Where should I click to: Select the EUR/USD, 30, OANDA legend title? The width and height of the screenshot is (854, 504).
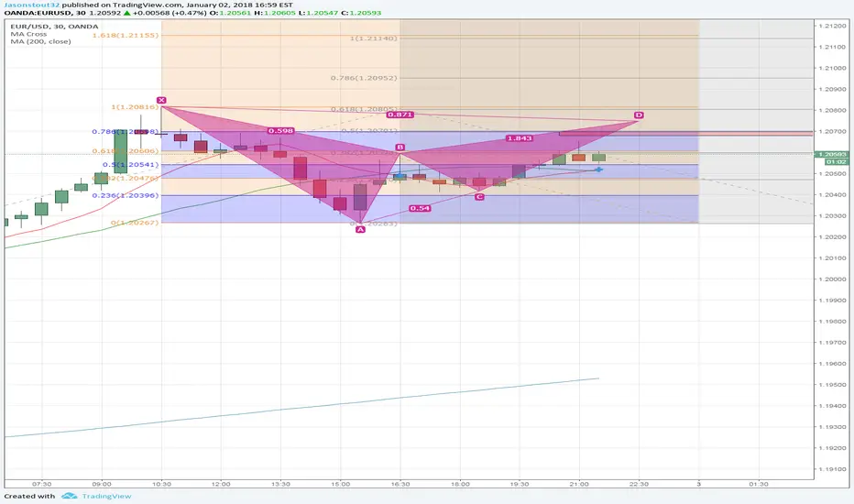tap(54, 27)
